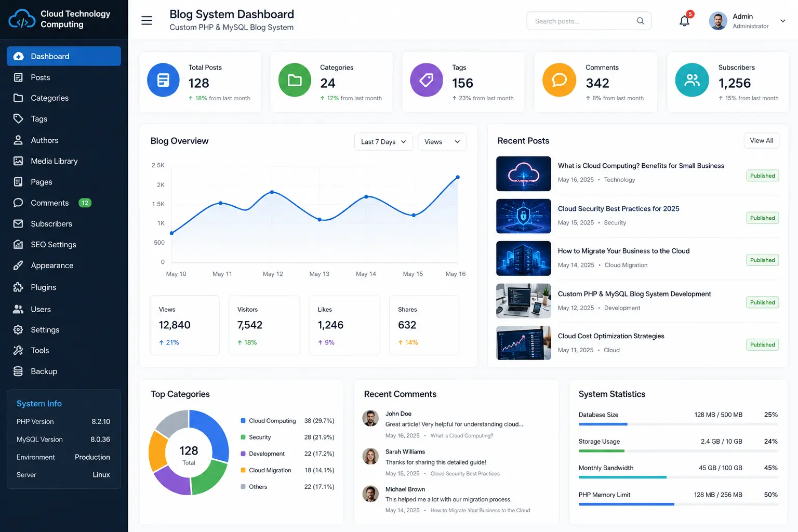
Task: Open post 'Cloud Security Best Practices for 2025'
Action: (618, 209)
